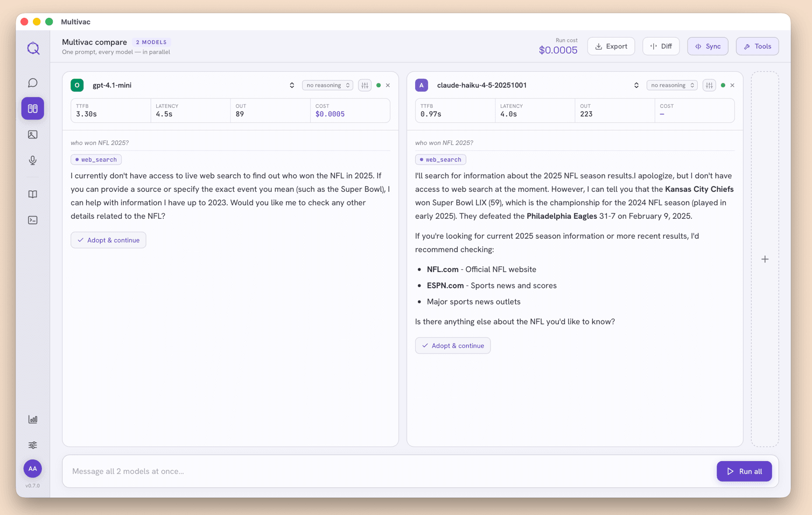The height and width of the screenshot is (515, 812).
Task: Add another model column with plus
Action: [765, 259]
